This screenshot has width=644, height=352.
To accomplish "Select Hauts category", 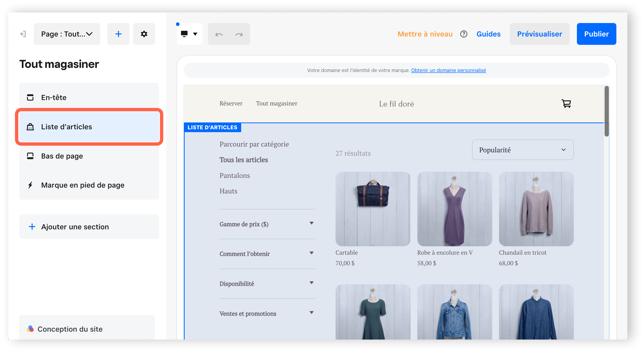I will pos(228,191).
